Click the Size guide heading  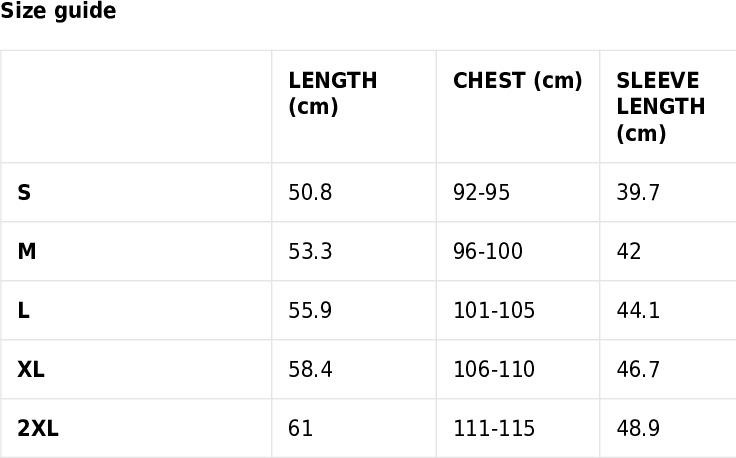tap(58, 11)
